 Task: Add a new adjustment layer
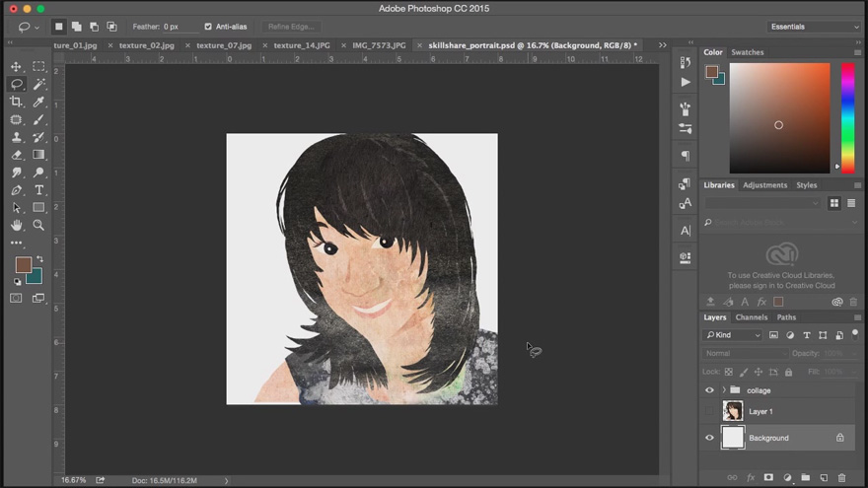787,477
